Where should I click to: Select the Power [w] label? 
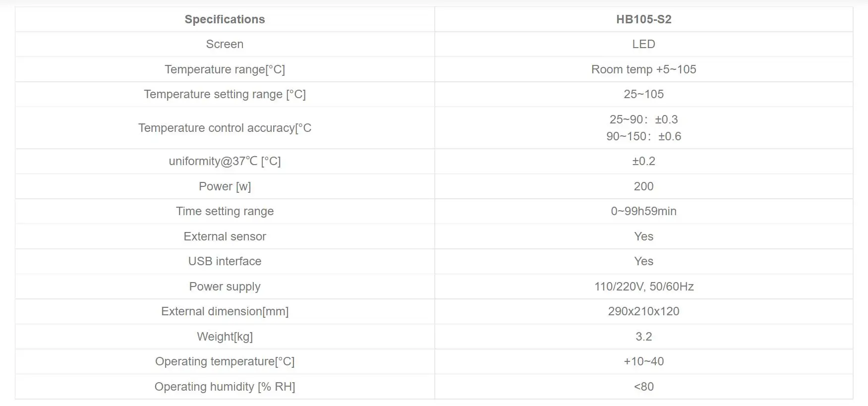coord(225,186)
